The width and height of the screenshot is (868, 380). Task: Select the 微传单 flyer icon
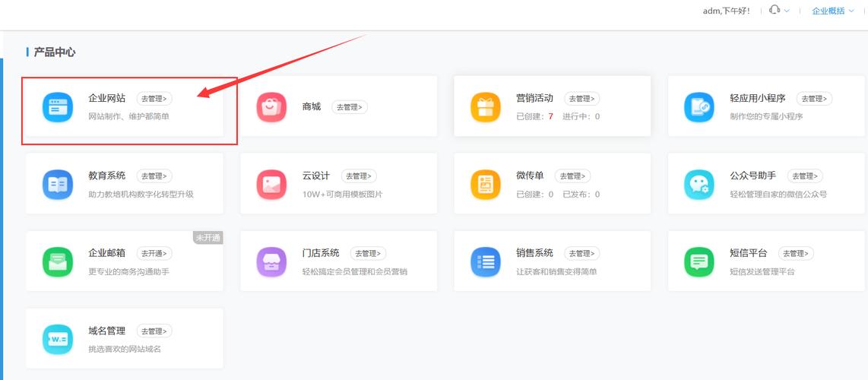[x=486, y=185]
